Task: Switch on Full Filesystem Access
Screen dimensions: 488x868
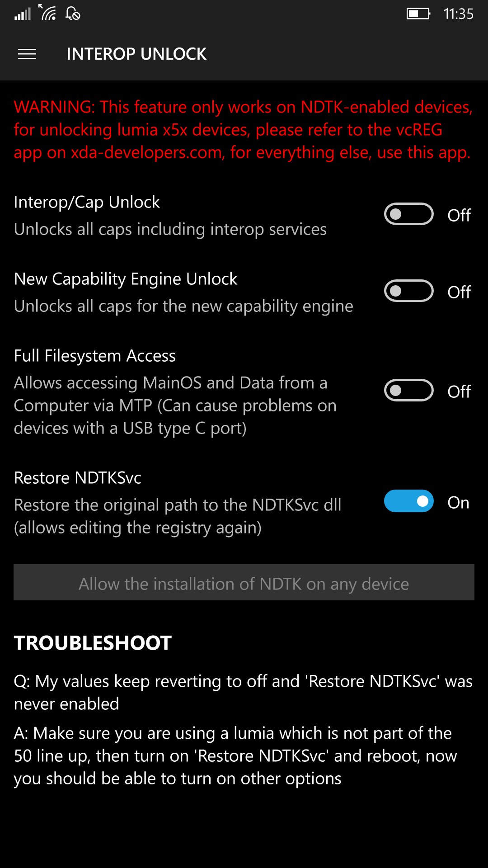Action: click(x=409, y=390)
